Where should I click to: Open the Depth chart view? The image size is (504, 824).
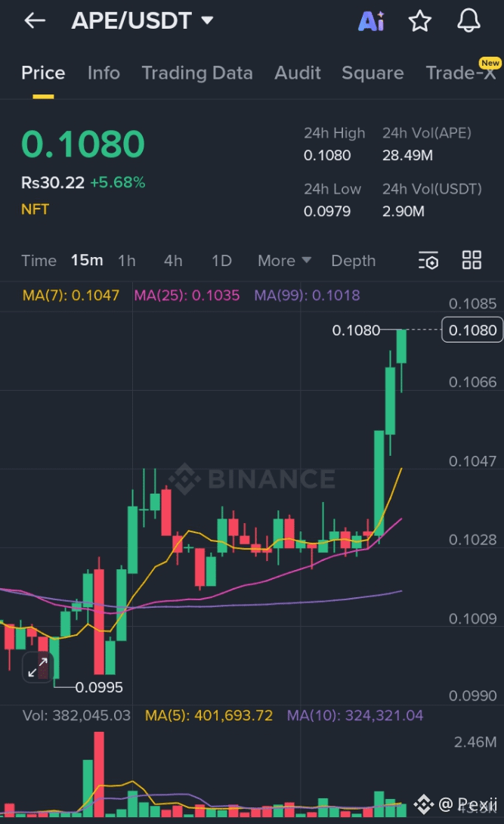click(354, 261)
